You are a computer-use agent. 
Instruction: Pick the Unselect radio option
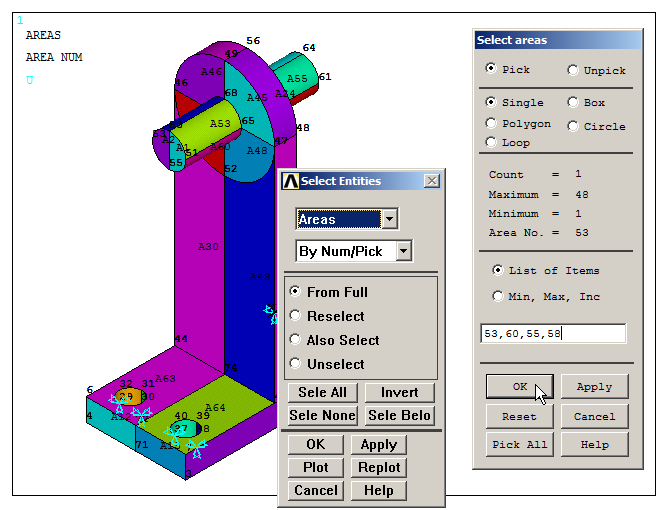(x=296, y=364)
